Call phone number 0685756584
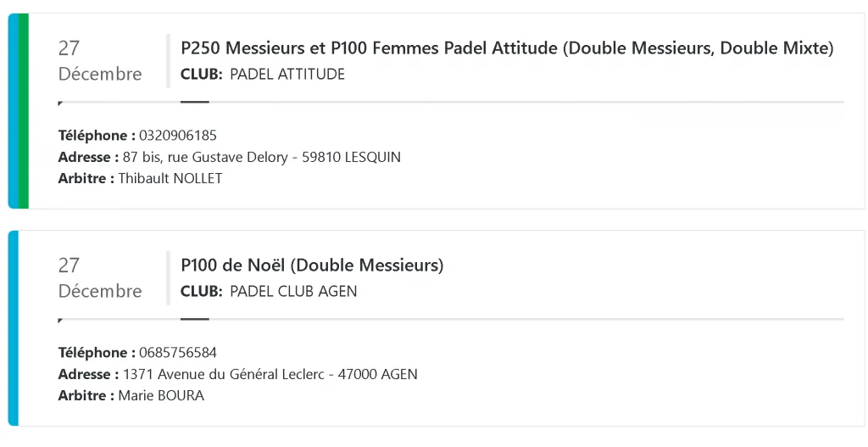This screenshot has height=447, width=868. 178,353
